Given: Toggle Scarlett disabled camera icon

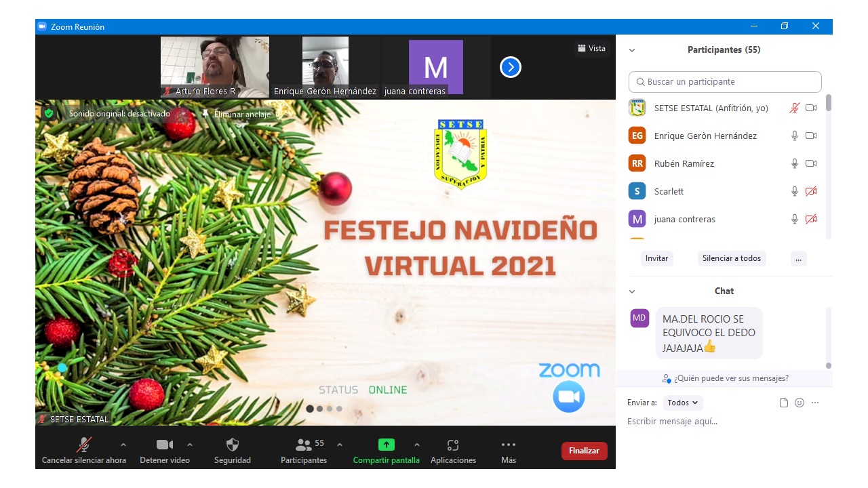Looking at the screenshot, I should pyautogui.click(x=811, y=191).
